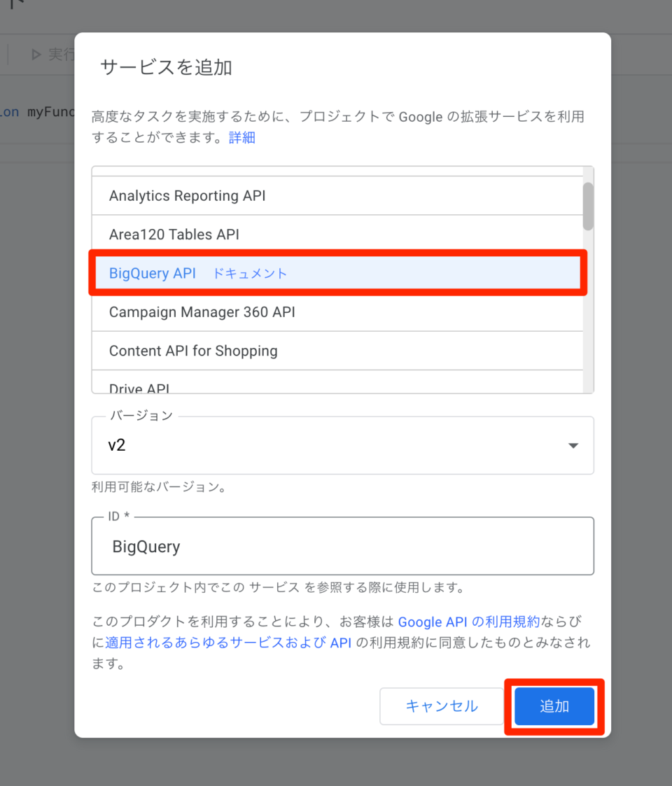Open the 詳細 help link

[x=241, y=137]
